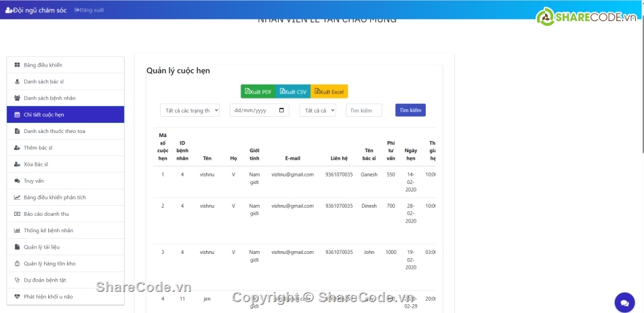Click the sign-out icon beside Đăng xuất
644x313 pixels.
click(x=77, y=10)
